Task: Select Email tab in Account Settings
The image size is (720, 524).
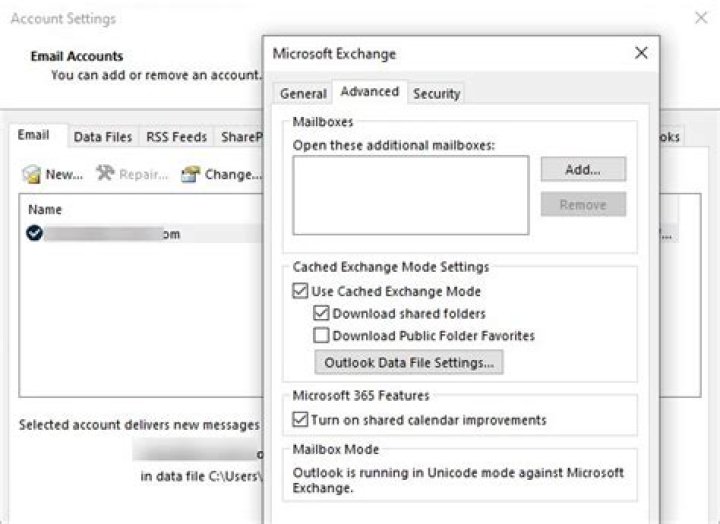Action: point(34,135)
